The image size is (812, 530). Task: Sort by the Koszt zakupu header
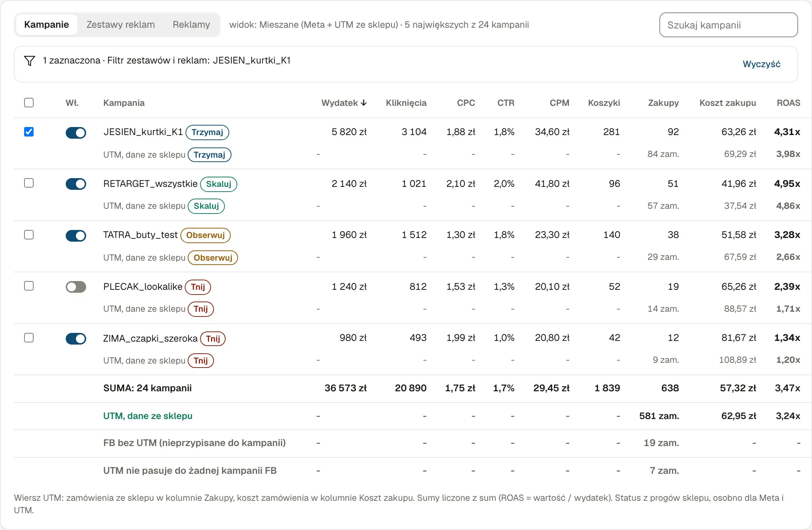[x=728, y=103]
